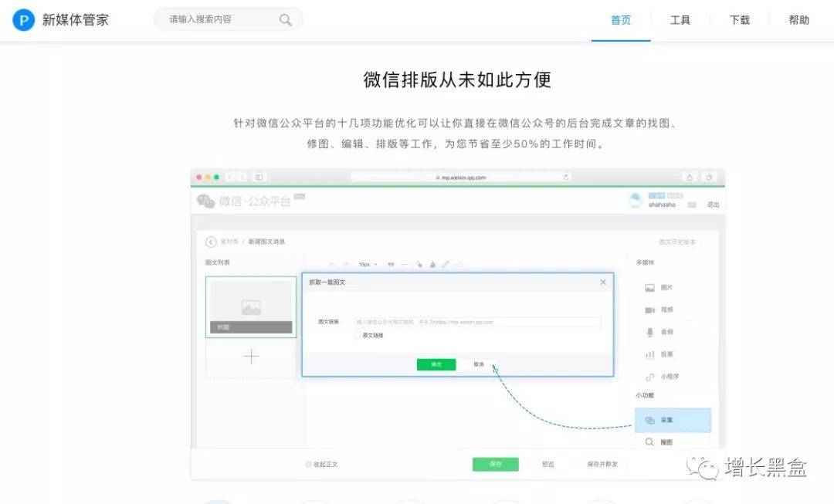Click the ahahaaha account avatar
This screenshot has width=834, height=504.
click(x=635, y=201)
